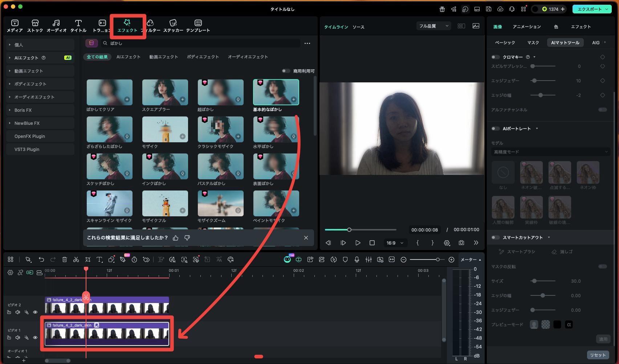Open the scope waveform icon in preview header
The height and width of the screenshot is (364, 619).
tap(476, 26)
